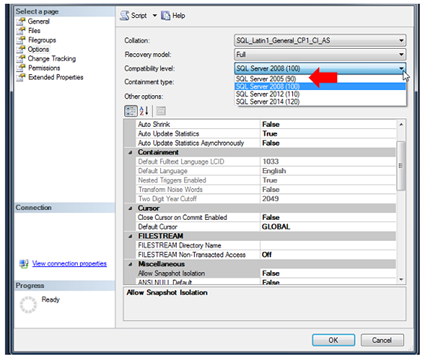Click the Auto Shrink False value

click(271, 125)
